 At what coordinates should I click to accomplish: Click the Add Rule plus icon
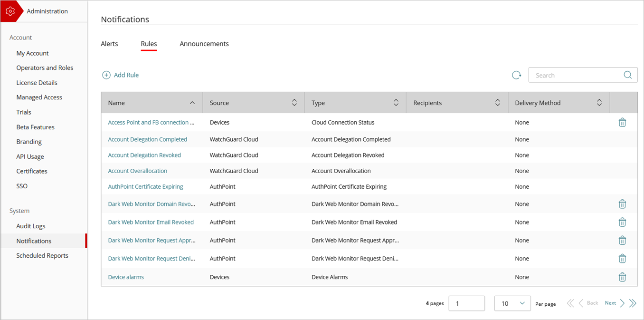106,75
